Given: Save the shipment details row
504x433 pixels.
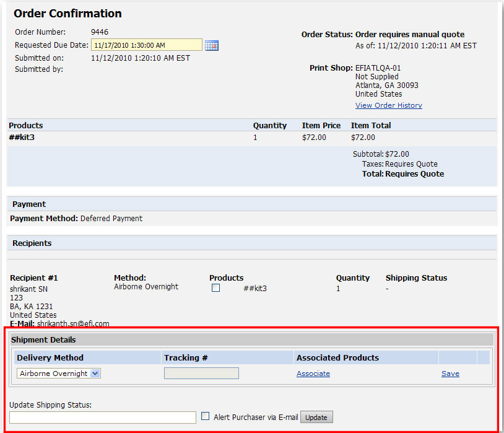Looking at the screenshot, I should (x=450, y=373).
